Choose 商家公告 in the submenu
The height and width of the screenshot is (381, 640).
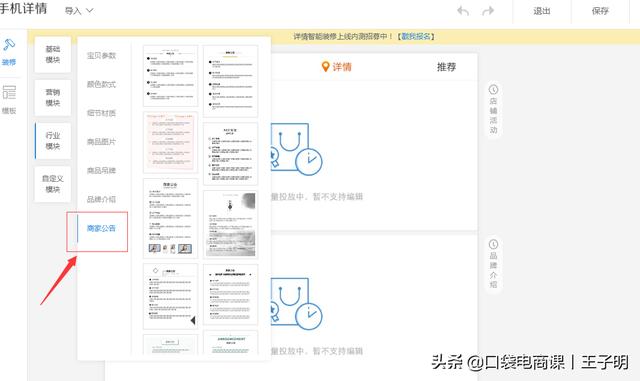[x=101, y=228]
